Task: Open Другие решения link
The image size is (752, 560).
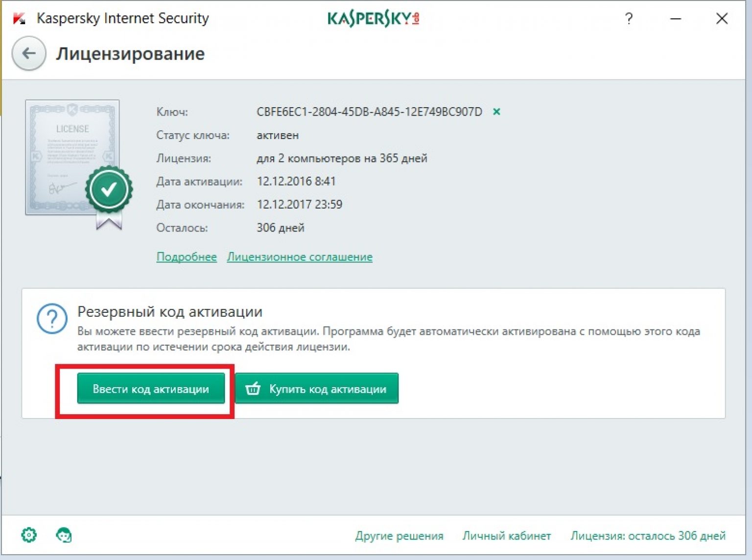Action: [x=399, y=536]
